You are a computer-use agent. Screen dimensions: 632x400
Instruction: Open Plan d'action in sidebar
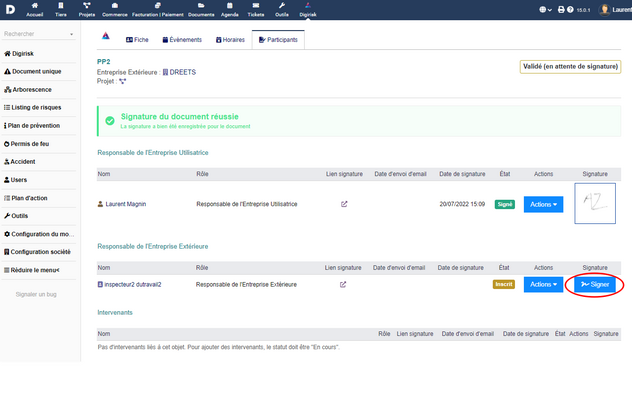pos(26,198)
